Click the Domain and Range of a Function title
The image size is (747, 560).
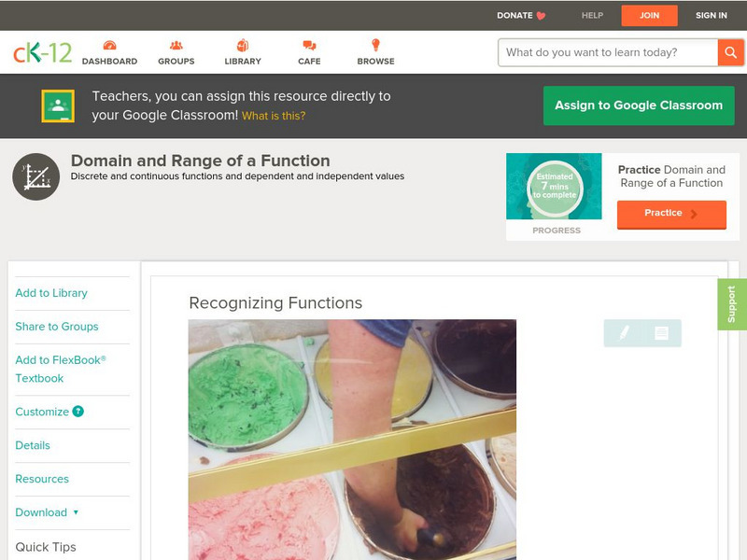pyautogui.click(x=200, y=161)
